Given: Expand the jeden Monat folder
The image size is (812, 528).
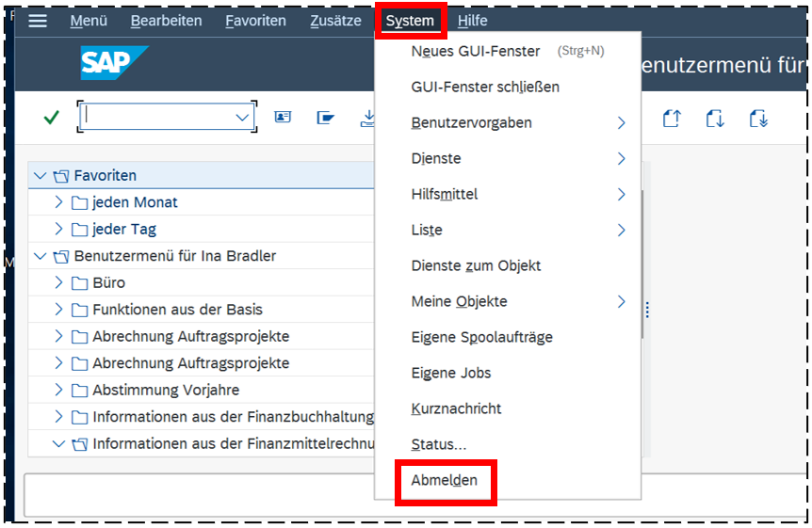Looking at the screenshot, I should coord(58,202).
